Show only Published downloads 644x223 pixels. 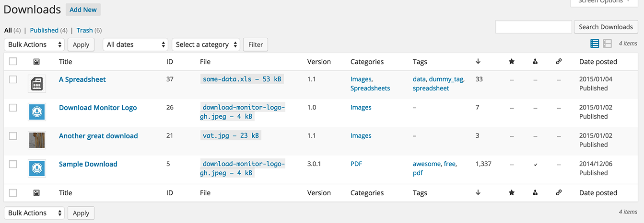click(x=44, y=30)
